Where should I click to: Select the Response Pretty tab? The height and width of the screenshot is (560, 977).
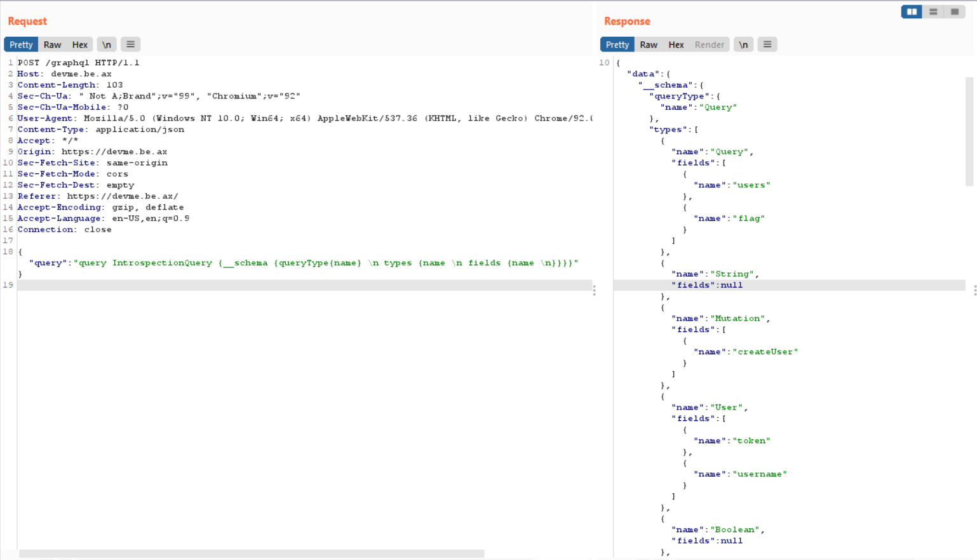pos(617,44)
